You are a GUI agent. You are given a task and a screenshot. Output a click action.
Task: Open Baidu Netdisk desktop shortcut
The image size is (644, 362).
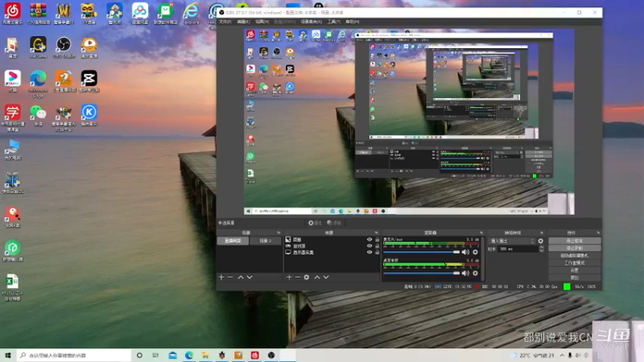click(x=140, y=13)
